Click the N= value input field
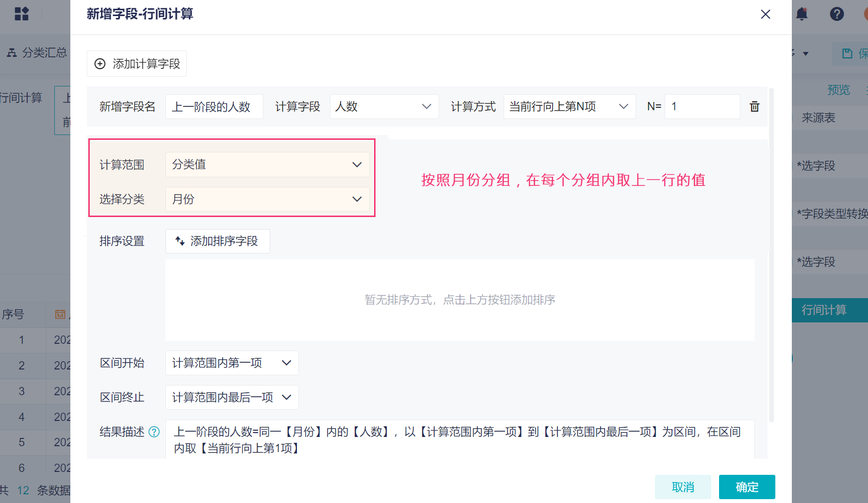The width and height of the screenshot is (868, 503). pyautogui.click(x=702, y=107)
